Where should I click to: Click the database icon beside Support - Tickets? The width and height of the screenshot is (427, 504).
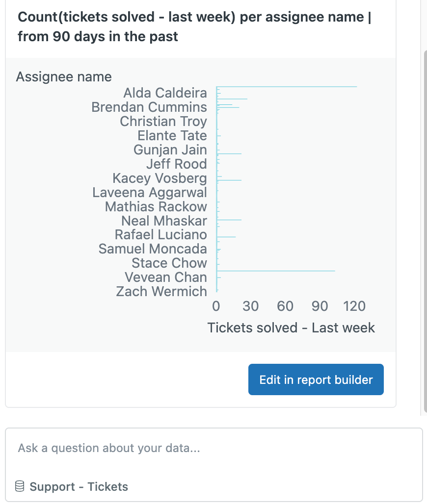pos(20,486)
